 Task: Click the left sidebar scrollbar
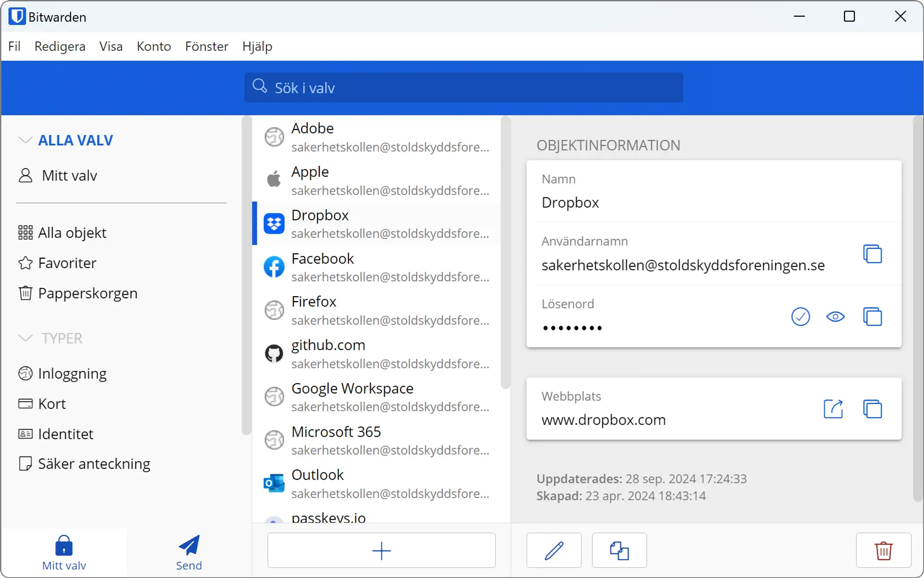246,275
